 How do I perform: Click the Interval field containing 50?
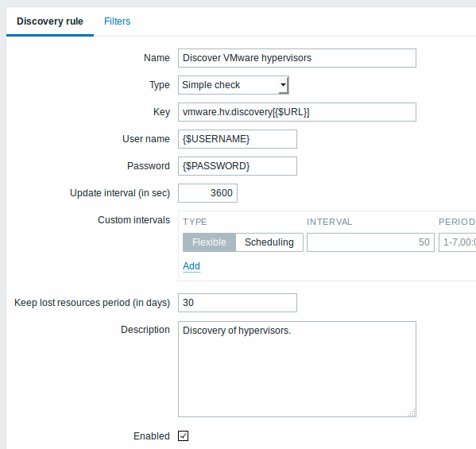[370, 242]
